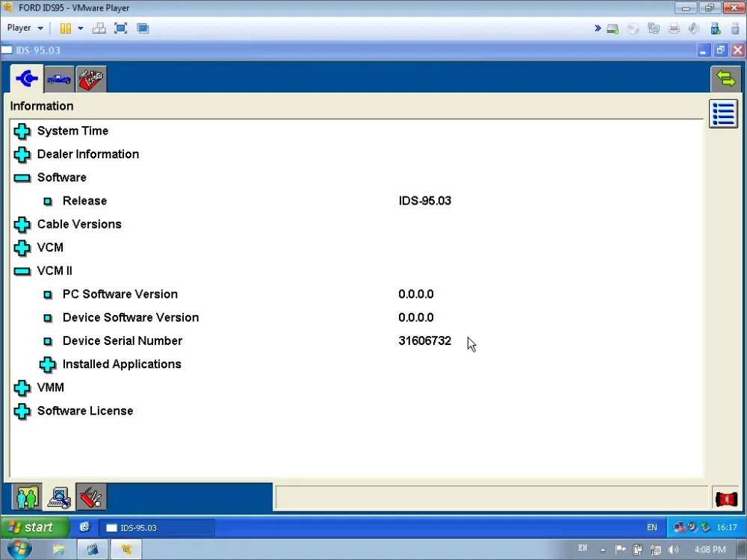The width and height of the screenshot is (747, 560).
Task: Expand the Software License node
Action: coord(22,411)
